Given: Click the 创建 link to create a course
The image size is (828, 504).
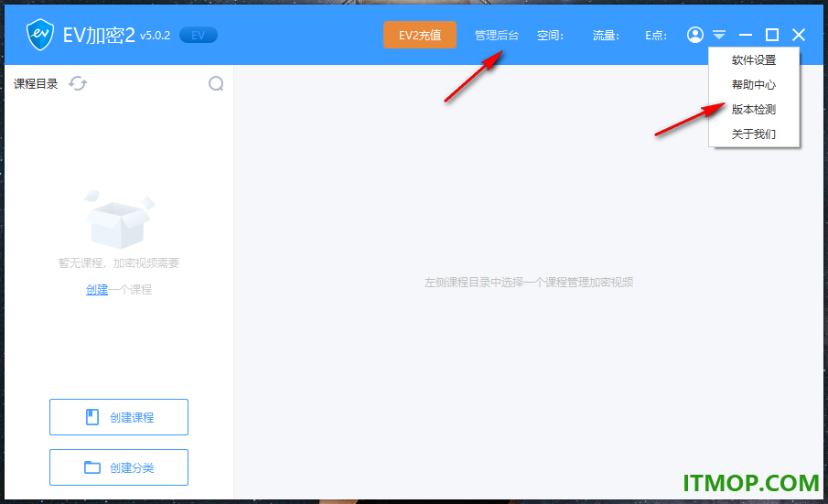Looking at the screenshot, I should pos(97,289).
